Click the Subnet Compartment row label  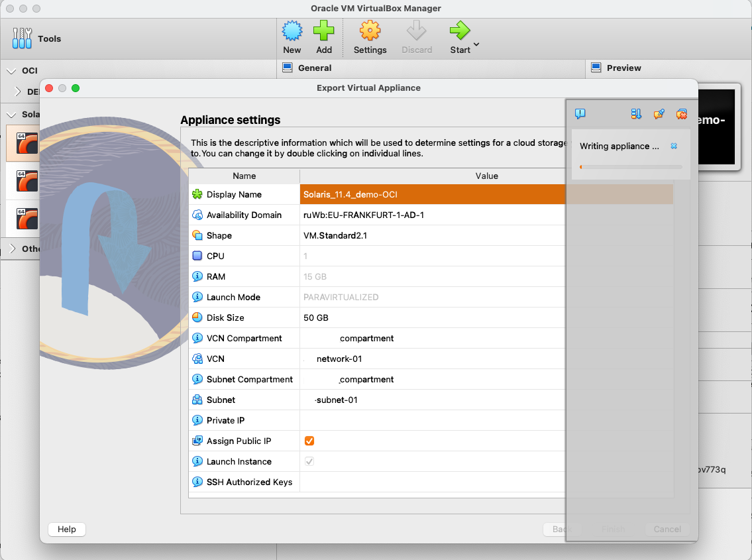249,379
